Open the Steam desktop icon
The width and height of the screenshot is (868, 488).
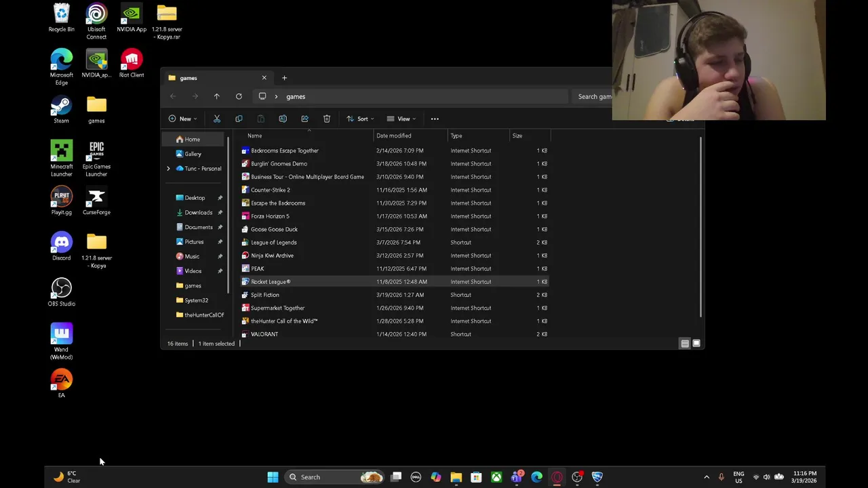61,110
